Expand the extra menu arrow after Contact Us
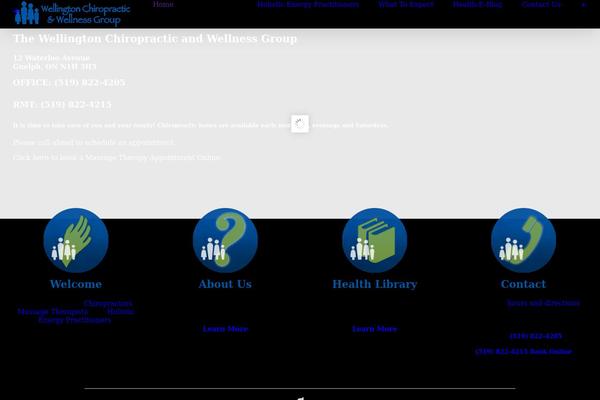 [584, 5]
